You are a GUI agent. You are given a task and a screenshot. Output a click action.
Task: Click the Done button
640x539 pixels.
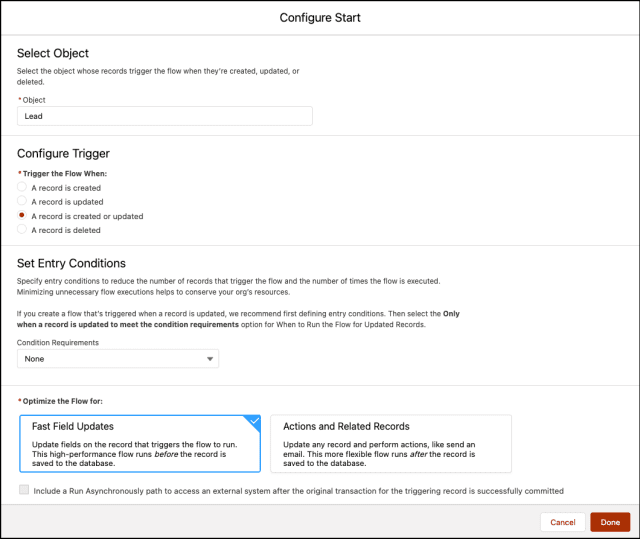610,522
